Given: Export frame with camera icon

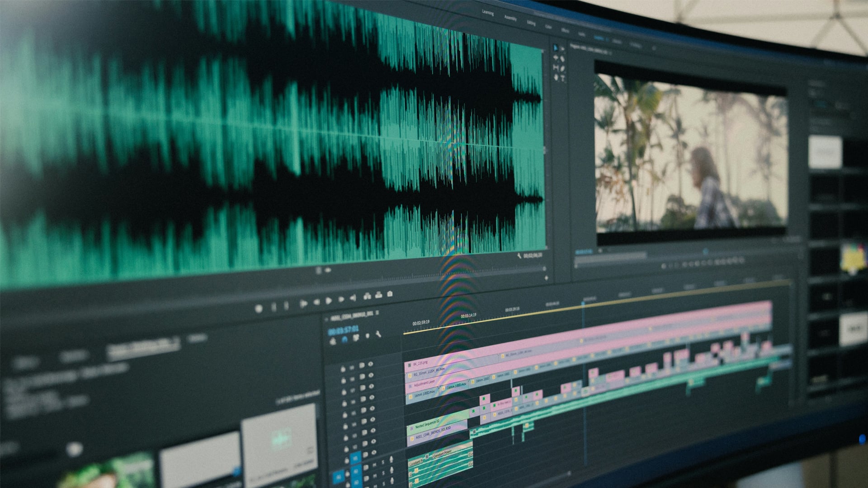Looking at the screenshot, I should coord(390,294).
